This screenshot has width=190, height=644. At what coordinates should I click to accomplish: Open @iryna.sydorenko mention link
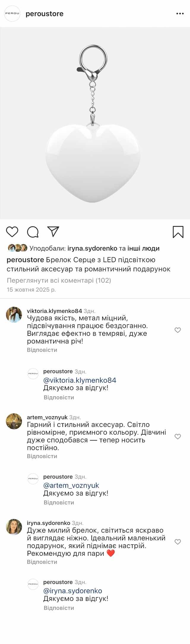72,591
